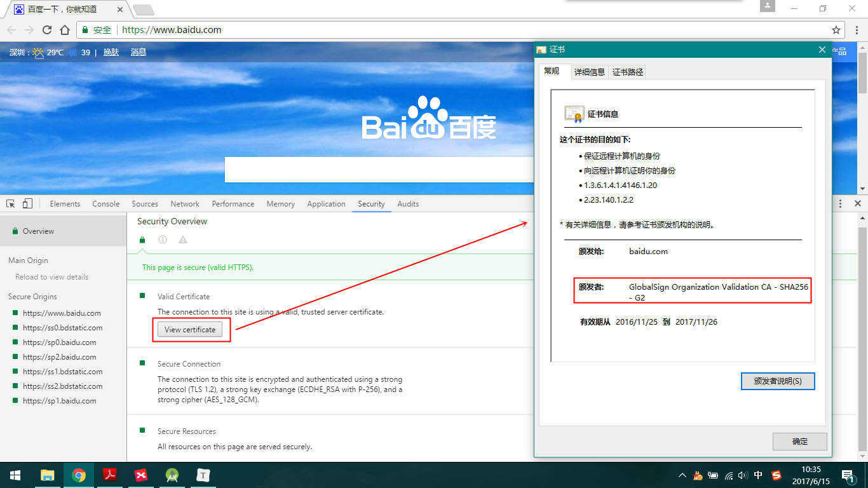Click the Baidu search input box

(379, 170)
